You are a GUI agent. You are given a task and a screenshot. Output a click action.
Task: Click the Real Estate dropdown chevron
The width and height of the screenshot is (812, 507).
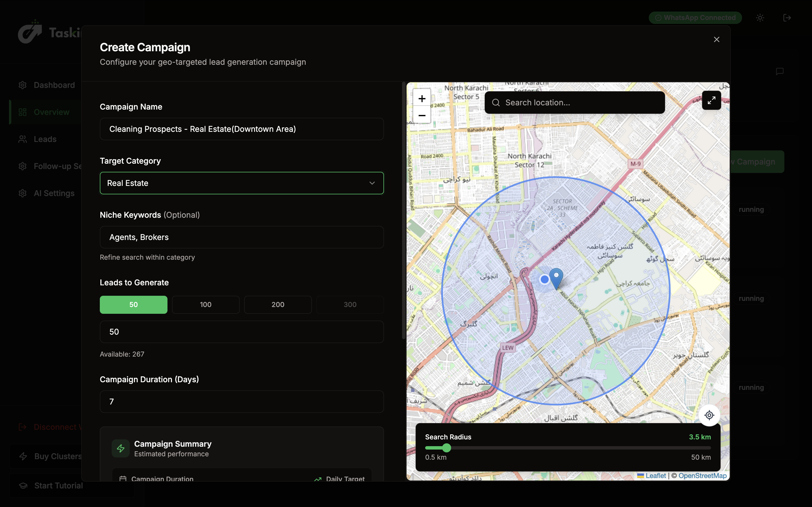[x=372, y=183]
